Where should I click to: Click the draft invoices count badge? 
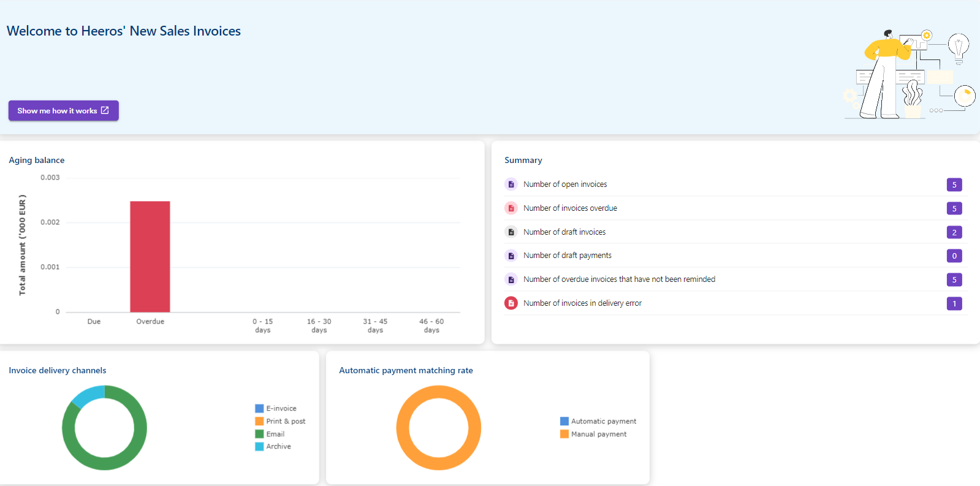(x=954, y=232)
